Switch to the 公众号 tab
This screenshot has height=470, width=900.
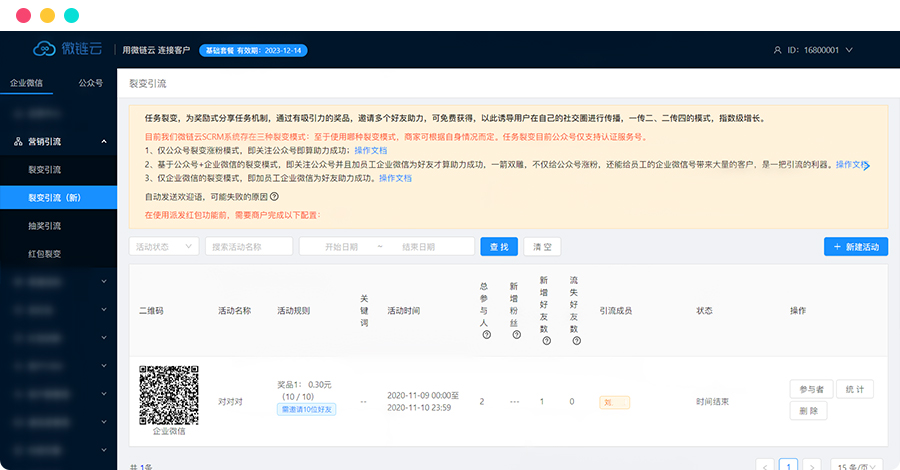click(x=90, y=83)
